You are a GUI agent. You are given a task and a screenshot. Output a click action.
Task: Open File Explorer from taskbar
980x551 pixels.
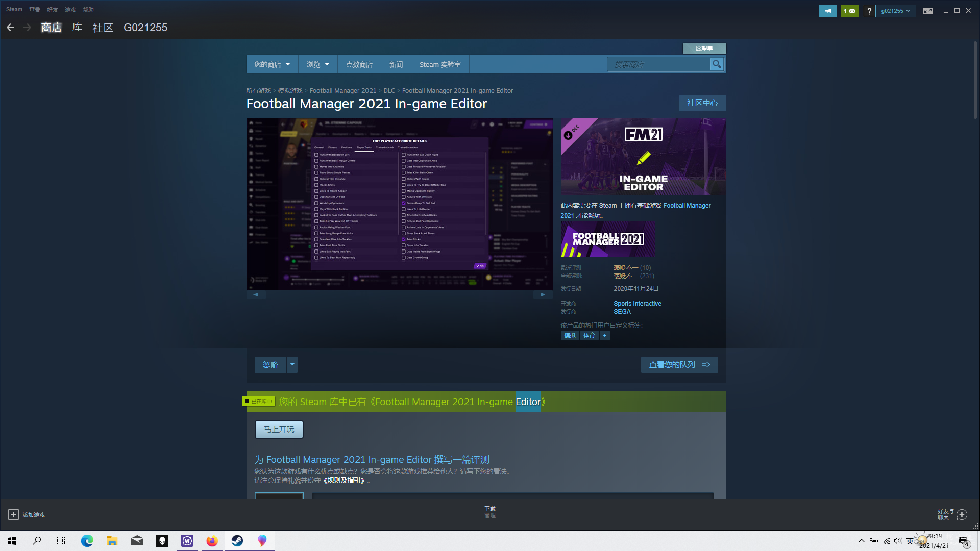112,541
